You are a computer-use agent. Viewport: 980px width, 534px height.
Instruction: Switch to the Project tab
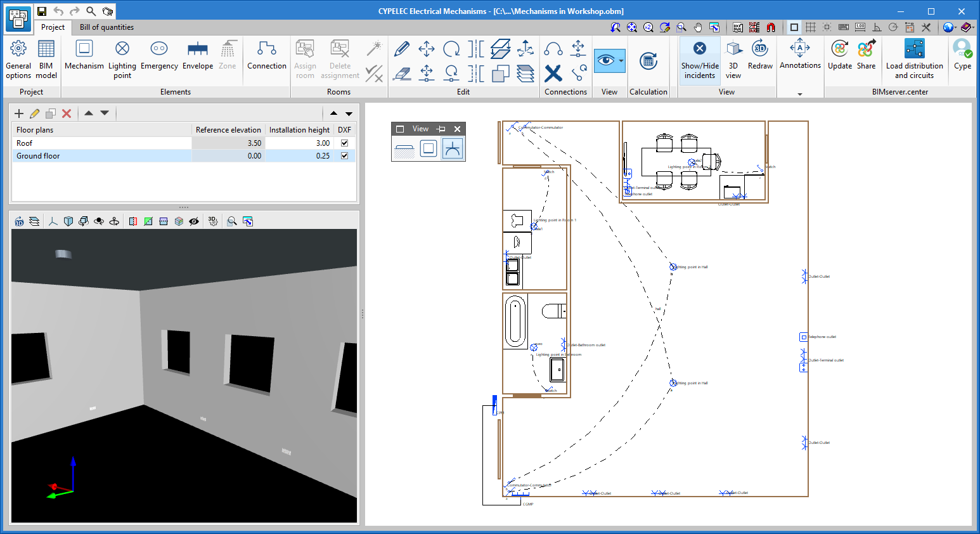53,27
